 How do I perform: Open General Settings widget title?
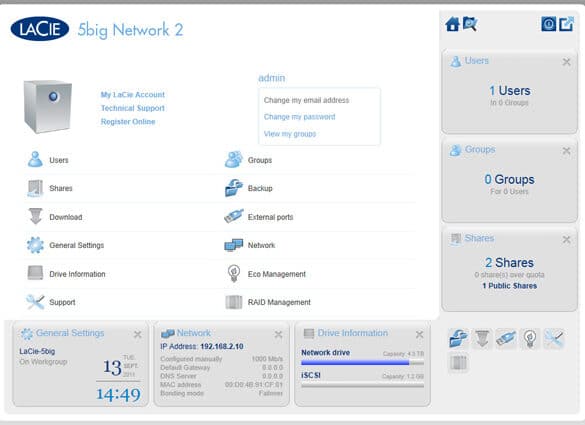(70, 333)
